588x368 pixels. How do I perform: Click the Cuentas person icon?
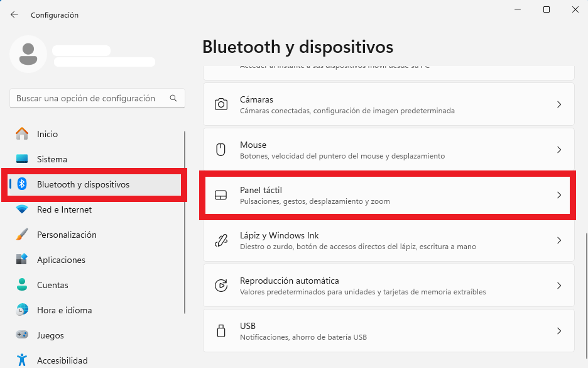click(x=22, y=284)
